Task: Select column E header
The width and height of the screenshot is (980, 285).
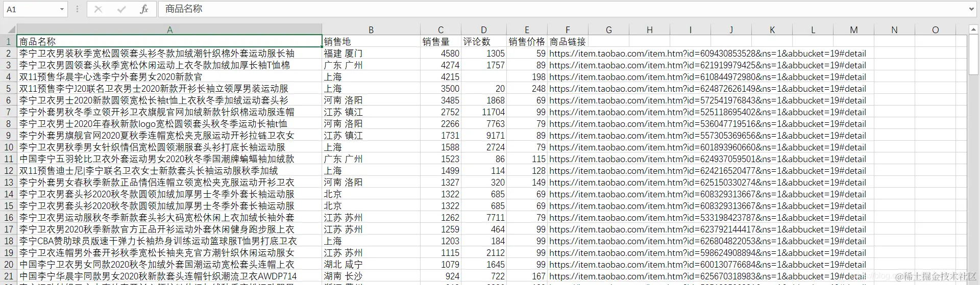Action: click(527, 30)
